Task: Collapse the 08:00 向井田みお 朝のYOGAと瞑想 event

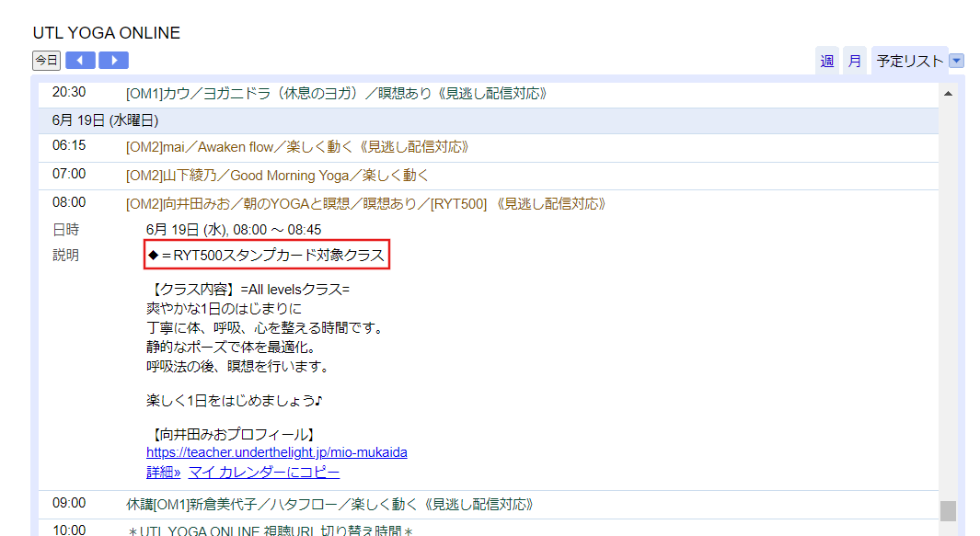Action: pos(365,204)
